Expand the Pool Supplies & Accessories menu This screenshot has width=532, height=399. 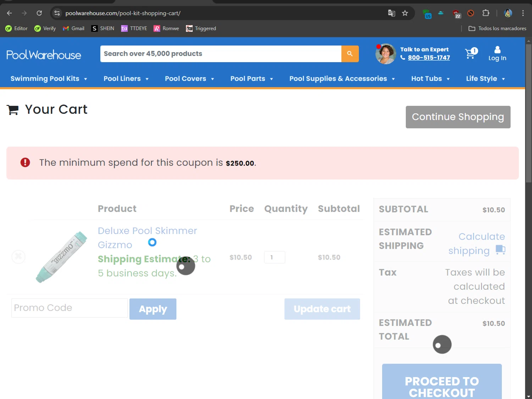pyautogui.click(x=342, y=78)
